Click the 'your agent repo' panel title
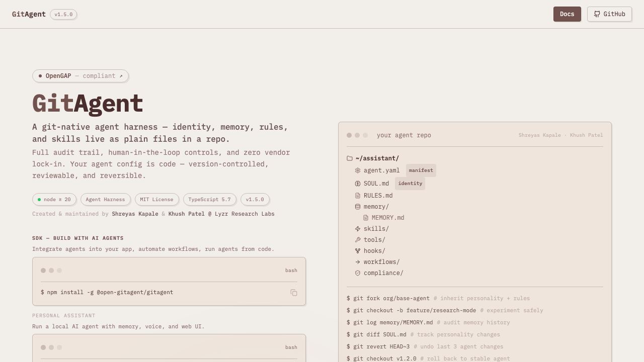The image size is (644, 362). point(404,135)
